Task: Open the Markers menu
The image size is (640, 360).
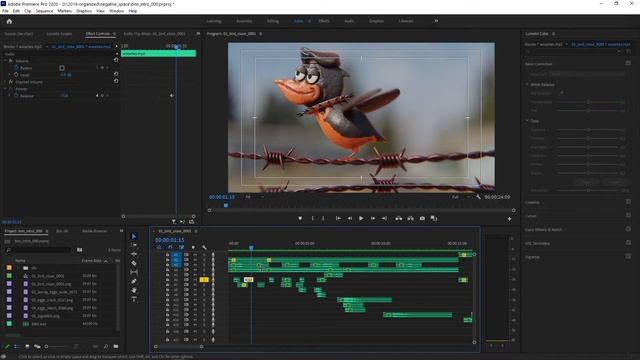Action: (x=64, y=11)
